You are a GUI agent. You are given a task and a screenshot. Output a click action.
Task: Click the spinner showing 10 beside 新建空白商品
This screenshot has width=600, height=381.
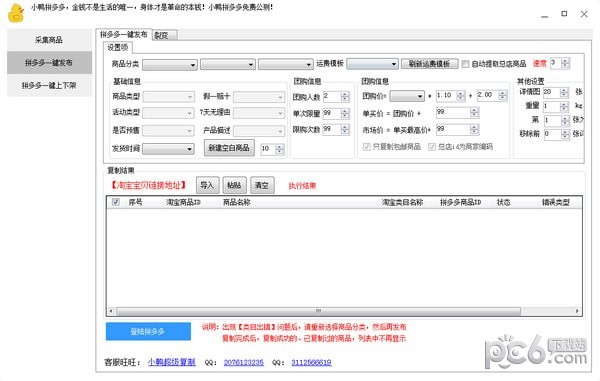272,148
